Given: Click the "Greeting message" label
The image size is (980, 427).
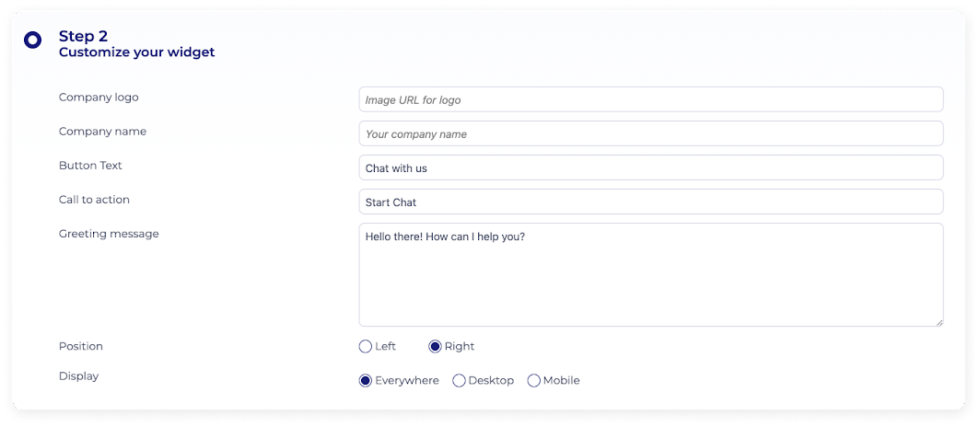Looking at the screenshot, I should pyautogui.click(x=109, y=234).
